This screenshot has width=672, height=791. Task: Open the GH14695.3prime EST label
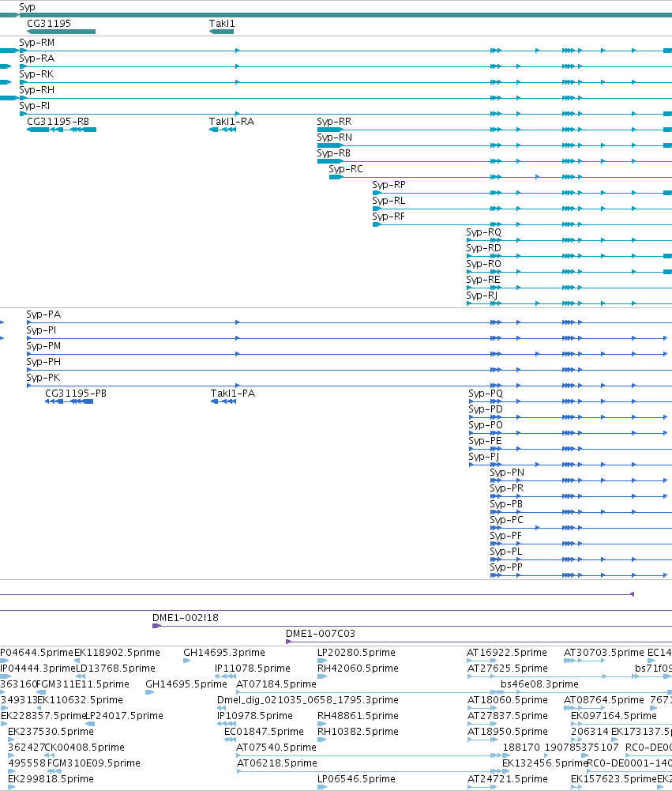pos(224,653)
